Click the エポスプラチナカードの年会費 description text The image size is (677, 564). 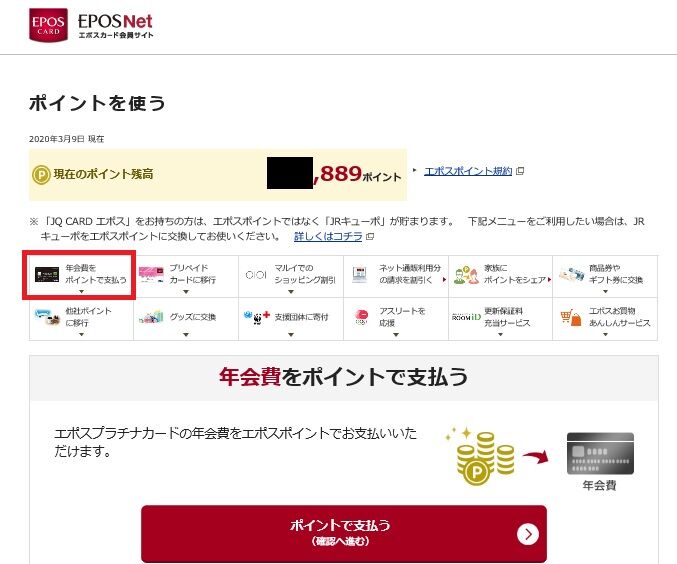tap(235, 442)
